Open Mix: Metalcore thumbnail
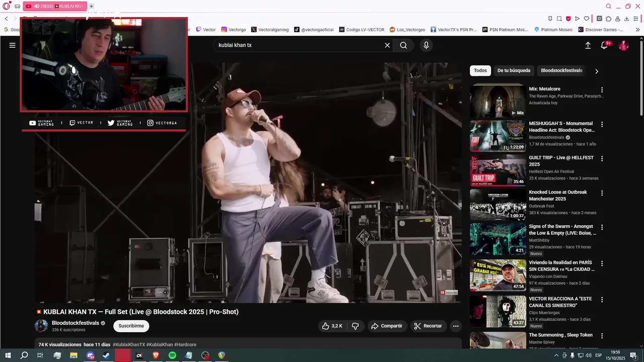Image resolution: width=644 pixels, height=362 pixels. [x=498, y=101]
